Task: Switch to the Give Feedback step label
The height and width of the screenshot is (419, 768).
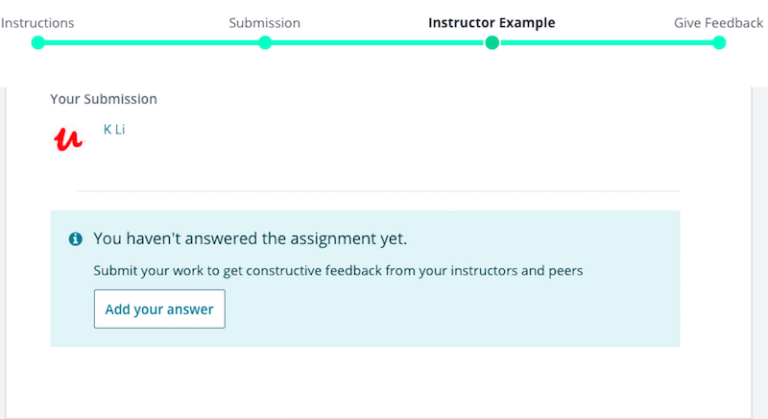Action: [x=718, y=23]
